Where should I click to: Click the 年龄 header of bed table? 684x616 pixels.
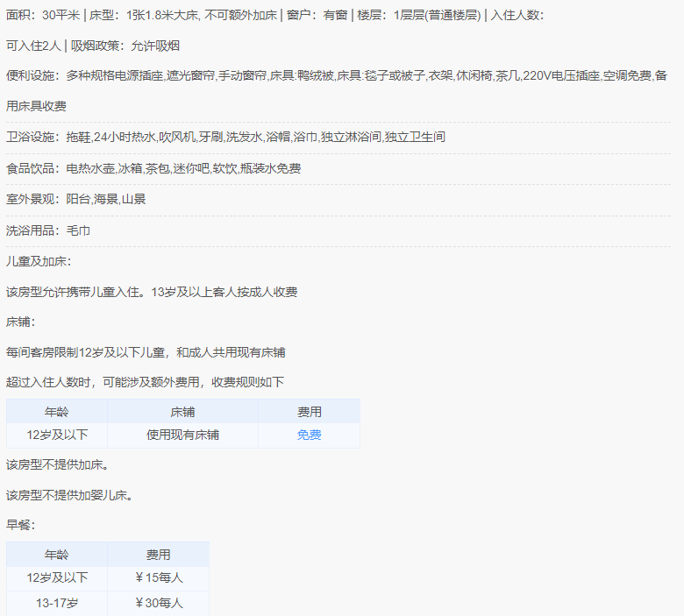[x=57, y=412]
